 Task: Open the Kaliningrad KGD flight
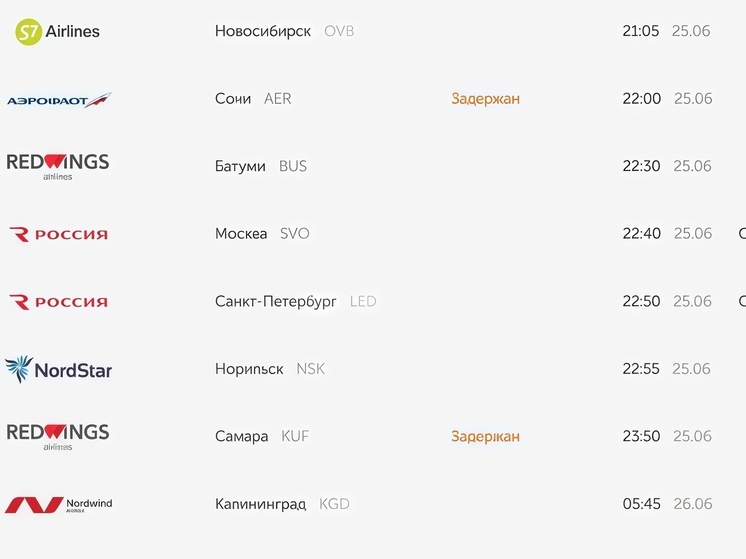point(282,504)
